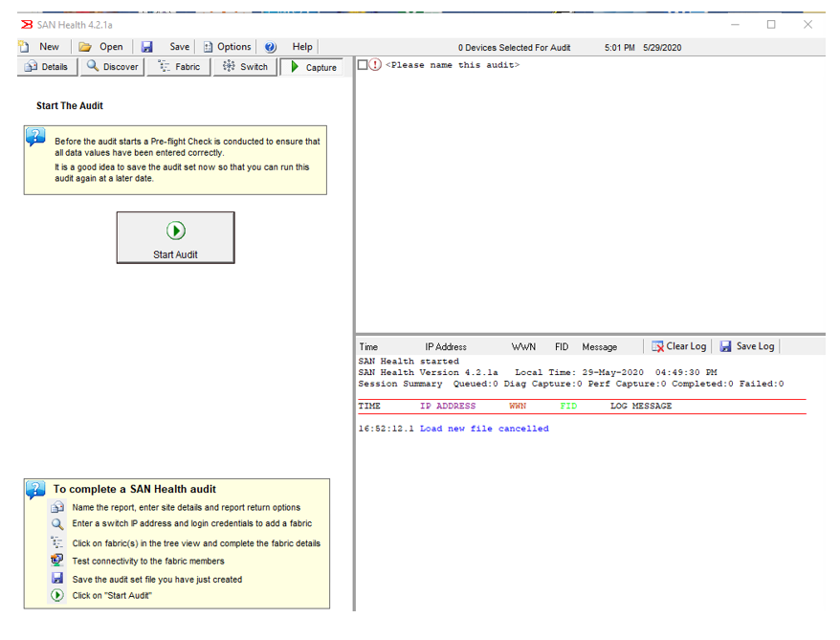Screen dimensions: 840x640
Task: Click the Save floppy disk icon
Action: pos(147,47)
